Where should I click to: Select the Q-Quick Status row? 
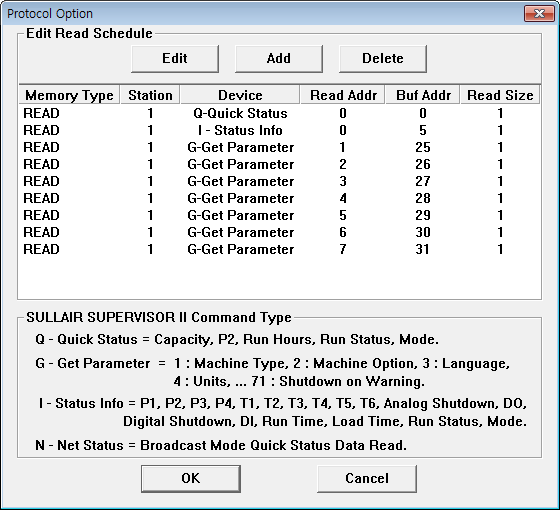[x=279, y=113]
